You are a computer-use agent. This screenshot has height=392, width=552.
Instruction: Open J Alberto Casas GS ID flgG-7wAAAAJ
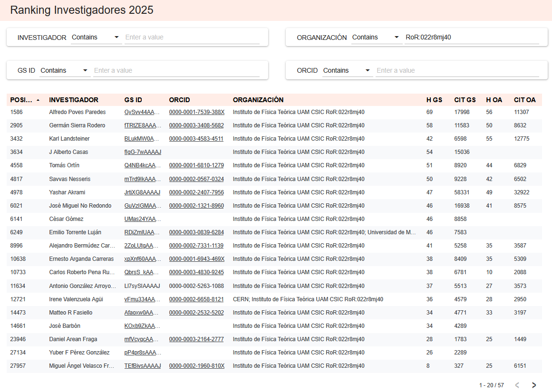coord(143,153)
